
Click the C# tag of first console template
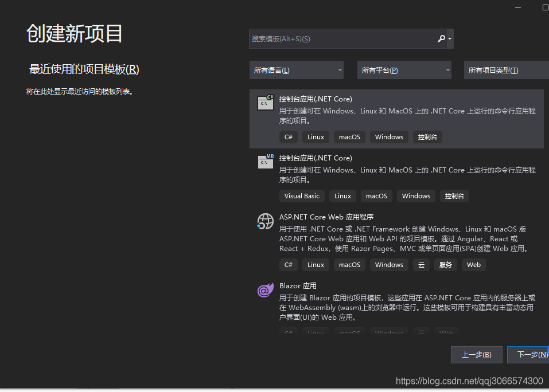pos(289,137)
